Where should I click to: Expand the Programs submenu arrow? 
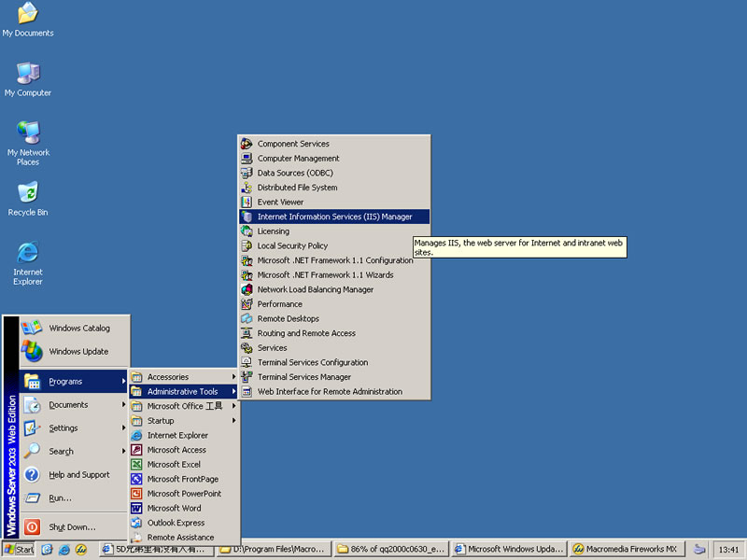(x=123, y=381)
